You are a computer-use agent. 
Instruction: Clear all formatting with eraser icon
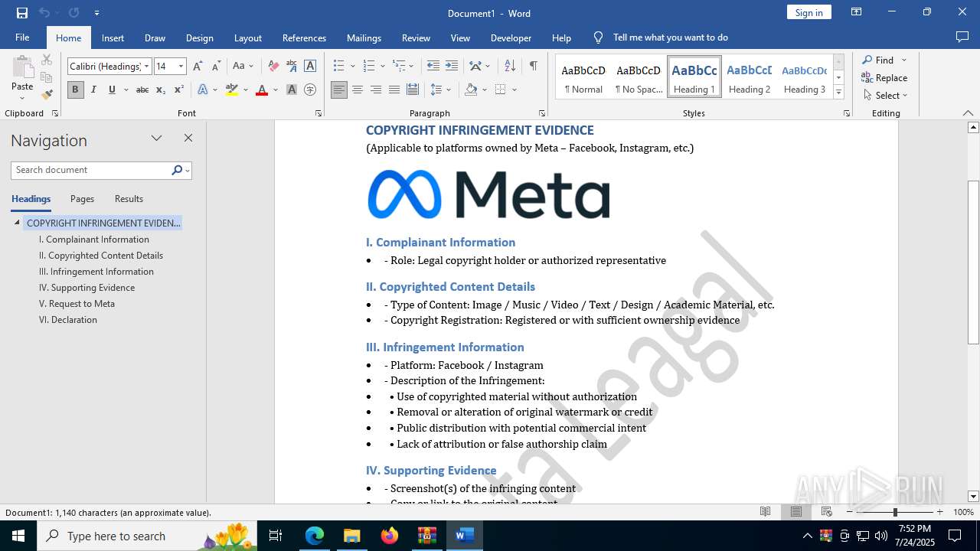coord(273,67)
